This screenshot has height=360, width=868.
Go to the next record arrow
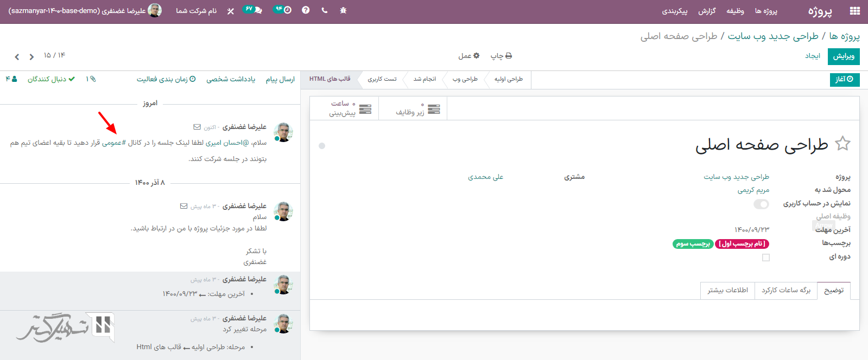(x=17, y=56)
